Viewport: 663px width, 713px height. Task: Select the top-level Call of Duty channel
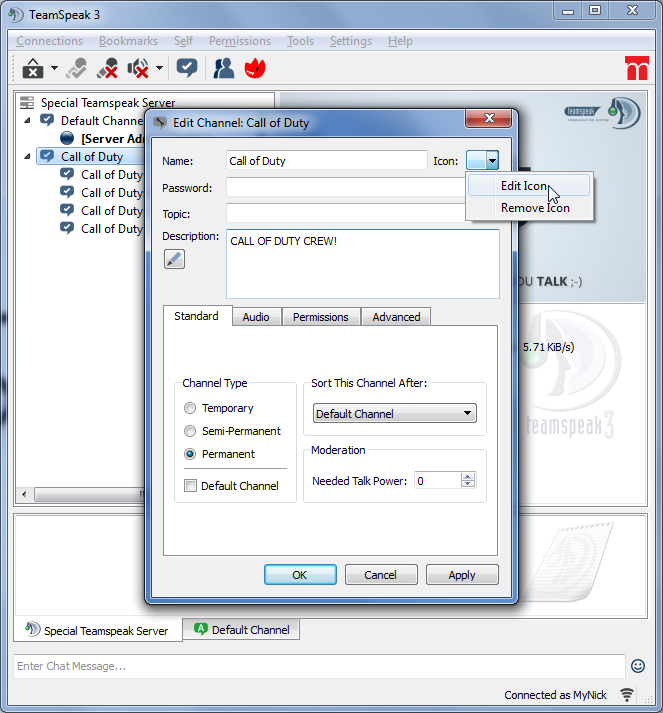[x=92, y=157]
